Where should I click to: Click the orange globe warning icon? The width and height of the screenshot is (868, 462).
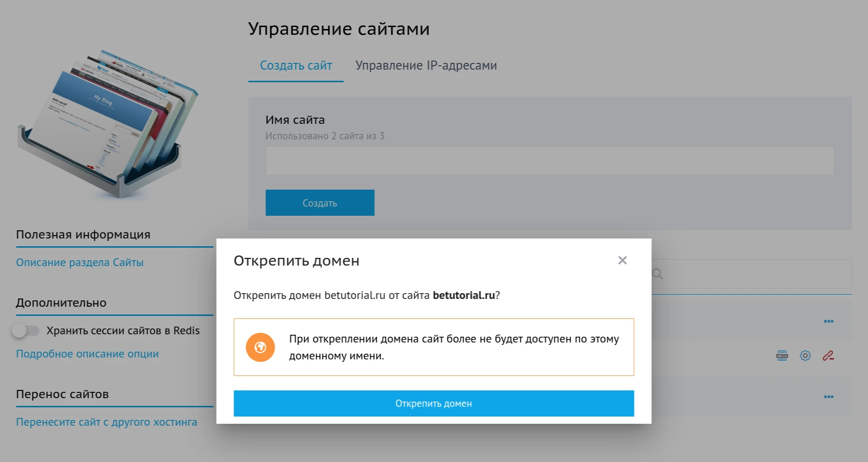(x=261, y=347)
